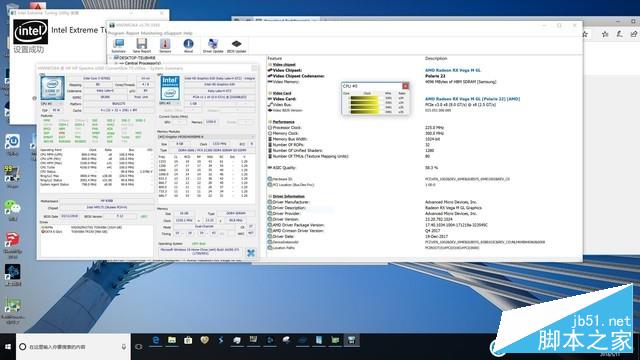Open Microsoft Store from the taskbar
This screenshot has width=640, height=360.
coord(188,340)
